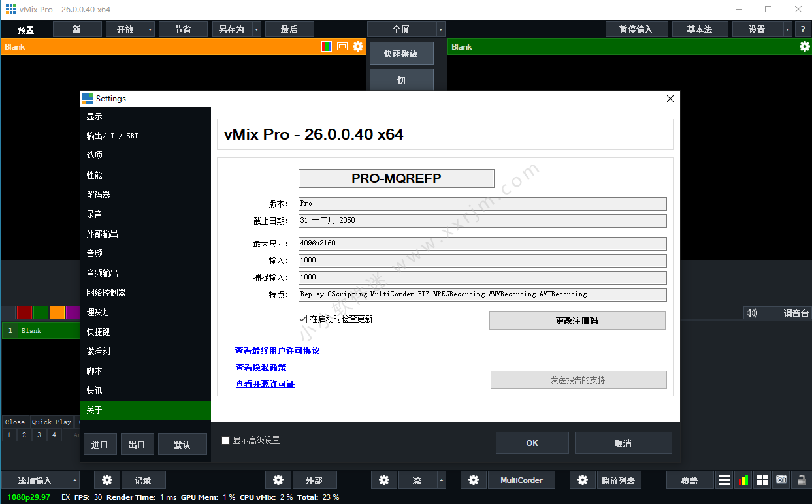Select the 输出/ I / SRT settings tab
The height and width of the screenshot is (504, 812).
[x=146, y=136]
